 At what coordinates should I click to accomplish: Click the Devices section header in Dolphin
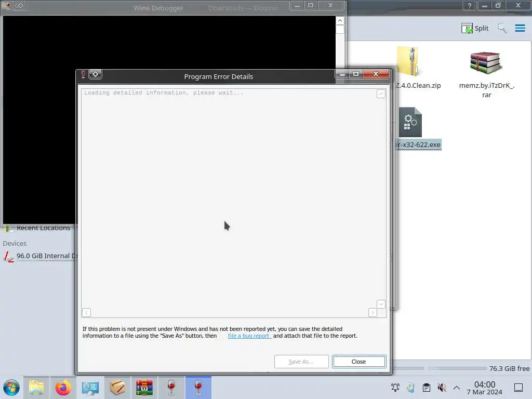pyautogui.click(x=15, y=243)
